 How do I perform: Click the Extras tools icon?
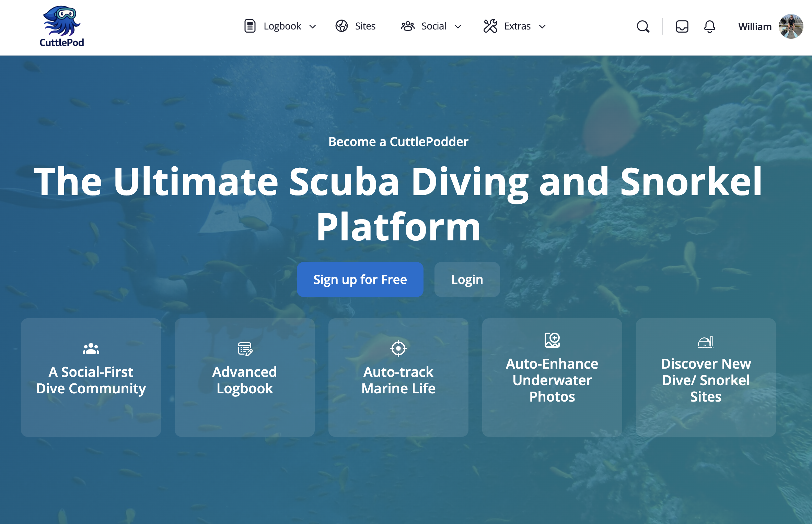[x=490, y=26]
